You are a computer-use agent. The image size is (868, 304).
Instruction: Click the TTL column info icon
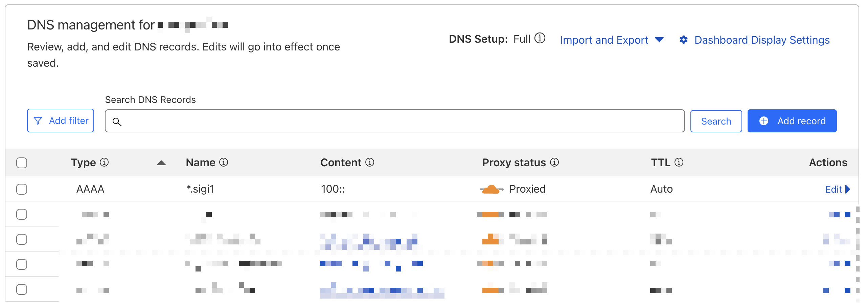pyautogui.click(x=679, y=162)
